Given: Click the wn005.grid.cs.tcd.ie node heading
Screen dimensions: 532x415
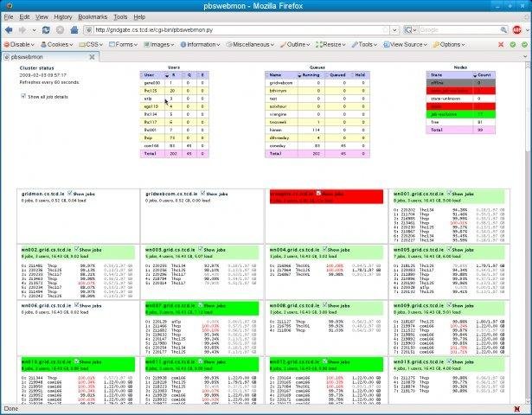Looking at the screenshot, I should [x=419, y=250].
